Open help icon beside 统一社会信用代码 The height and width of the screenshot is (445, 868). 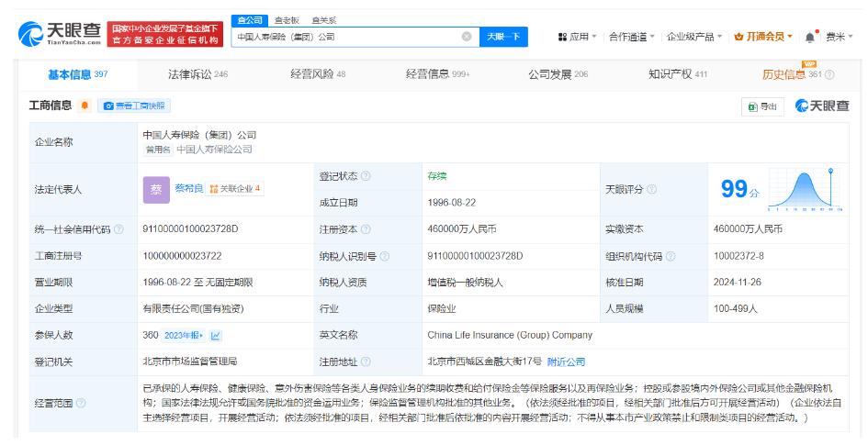coord(118,228)
